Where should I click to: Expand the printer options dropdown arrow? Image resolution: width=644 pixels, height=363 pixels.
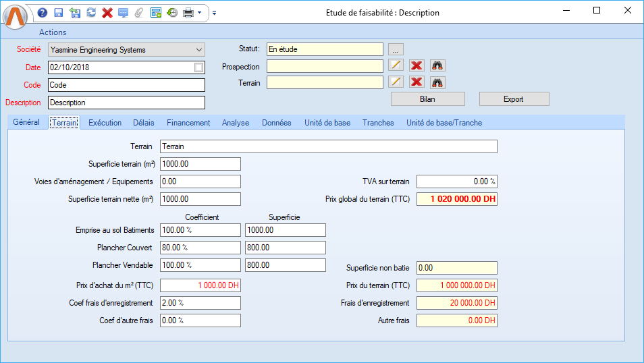point(200,13)
